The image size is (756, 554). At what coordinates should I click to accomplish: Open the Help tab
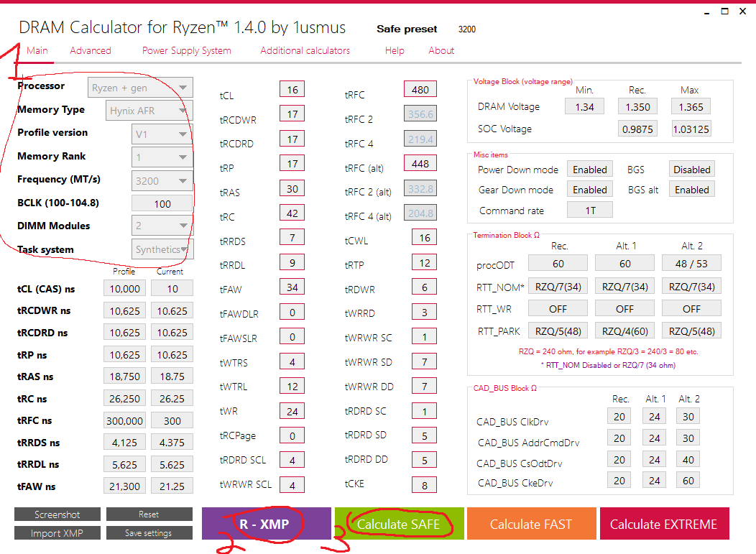[395, 50]
